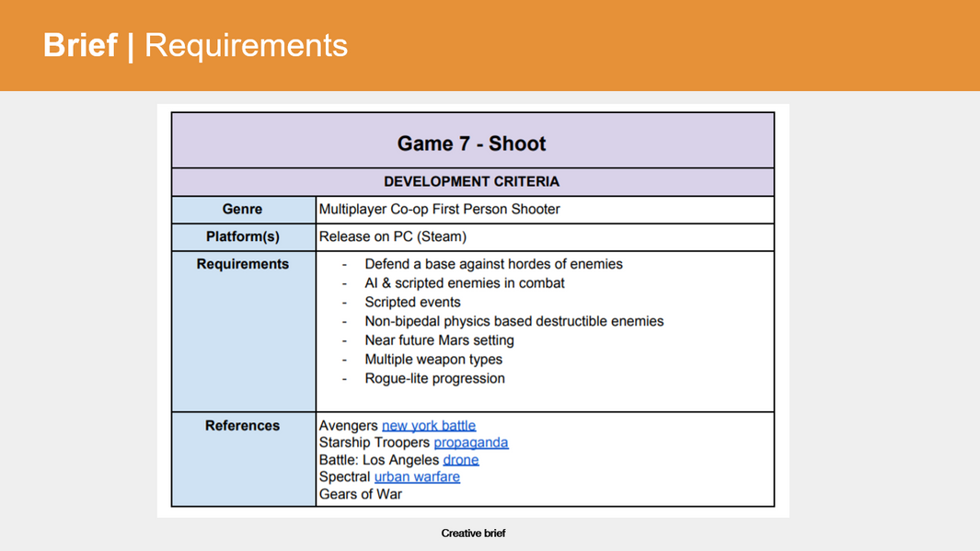Viewport: 980px width, 551px height.
Task: Open the Spectral 'urban warfare' link
Action: click(417, 476)
